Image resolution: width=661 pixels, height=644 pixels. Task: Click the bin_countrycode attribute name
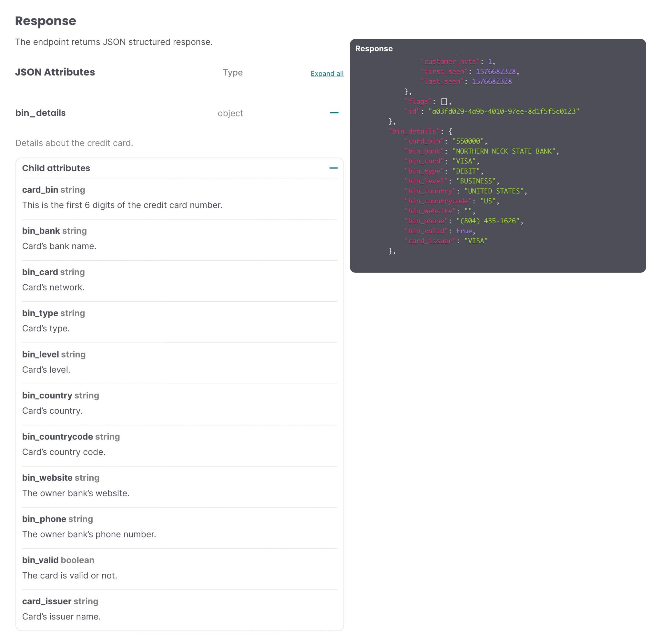point(57,437)
